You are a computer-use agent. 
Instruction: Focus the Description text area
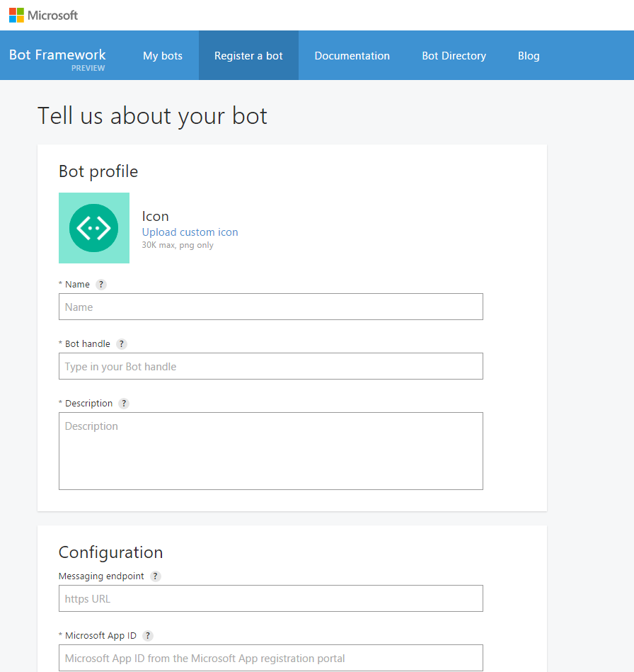click(x=271, y=451)
